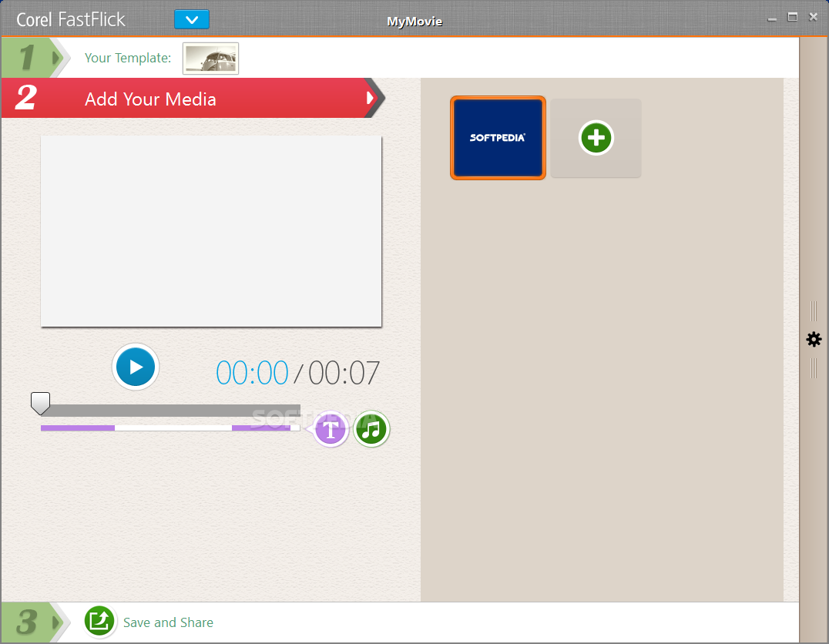Click the Your Template label

128,58
